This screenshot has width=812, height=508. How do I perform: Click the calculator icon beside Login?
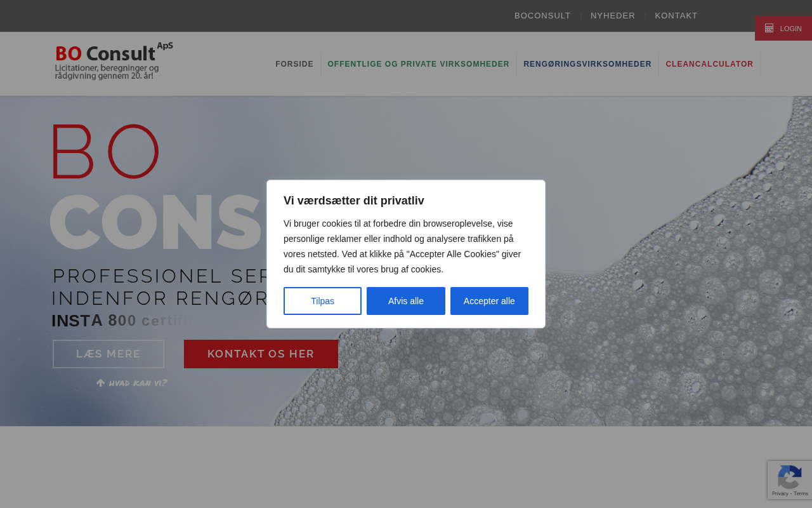click(x=769, y=28)
